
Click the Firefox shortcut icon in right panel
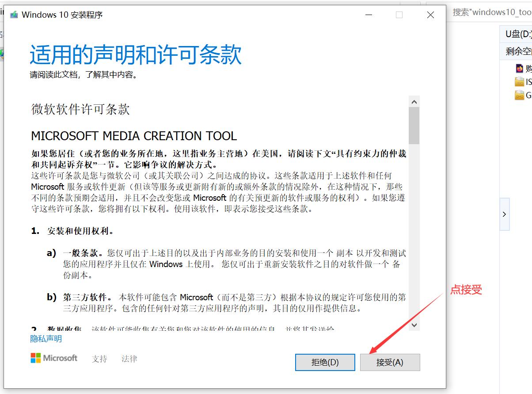coord(519,68)
